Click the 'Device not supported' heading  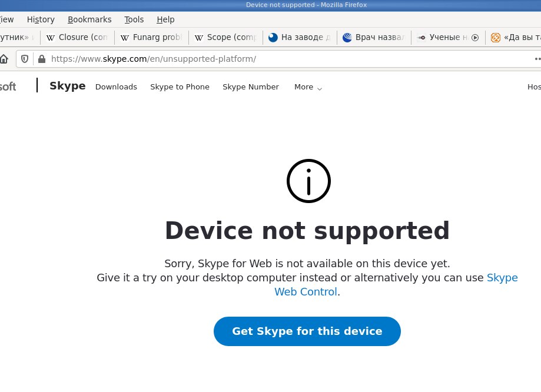pyautogui.click(x=307, y=231)
